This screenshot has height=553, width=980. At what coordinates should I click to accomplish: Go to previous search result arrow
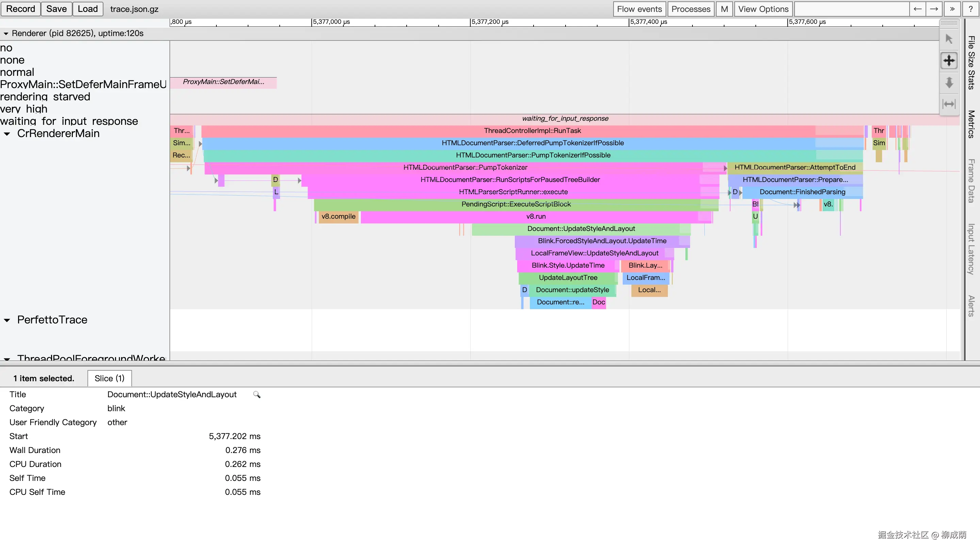pos(917,9)
